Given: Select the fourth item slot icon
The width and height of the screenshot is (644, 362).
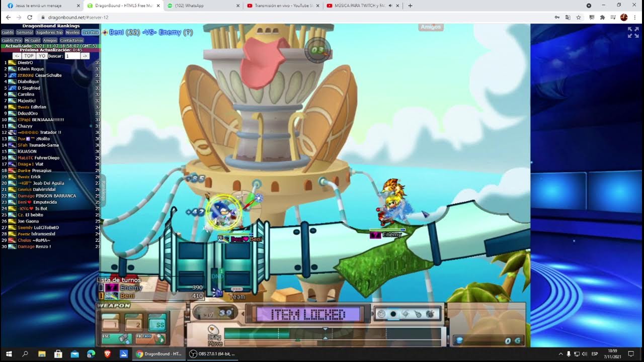Looking at the screenshot, I should click(418, 314).
